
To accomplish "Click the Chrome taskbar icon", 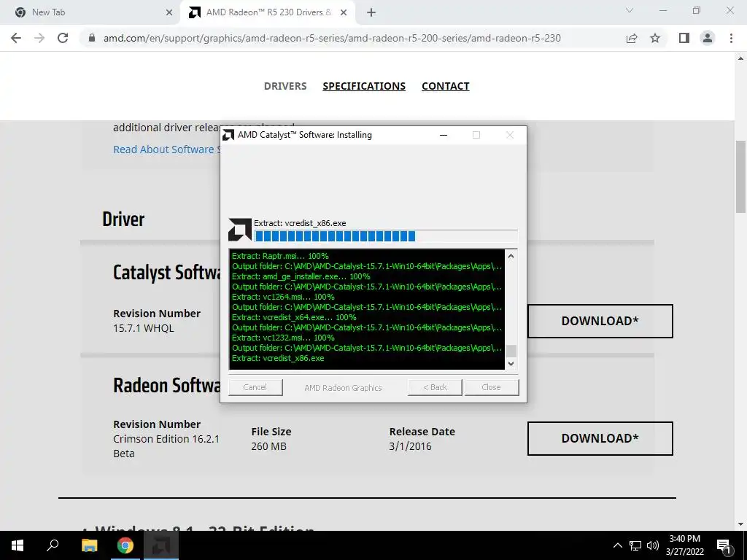I will [125, 545].
